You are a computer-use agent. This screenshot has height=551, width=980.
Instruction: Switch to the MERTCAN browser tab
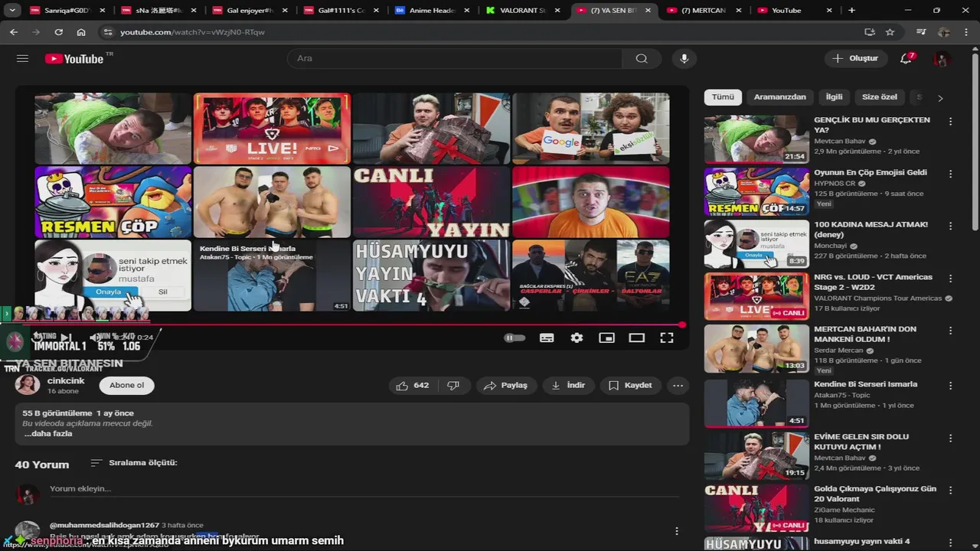(x=704, y=11)
